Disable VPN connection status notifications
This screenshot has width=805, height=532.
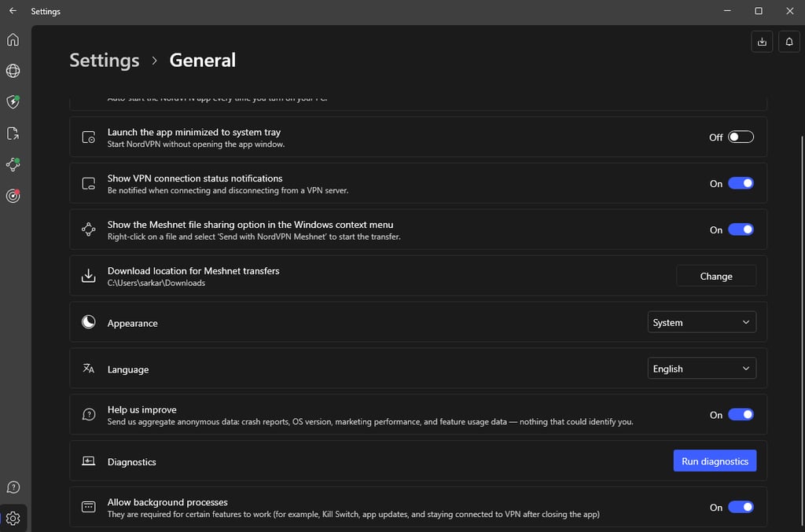pos(741,183)
